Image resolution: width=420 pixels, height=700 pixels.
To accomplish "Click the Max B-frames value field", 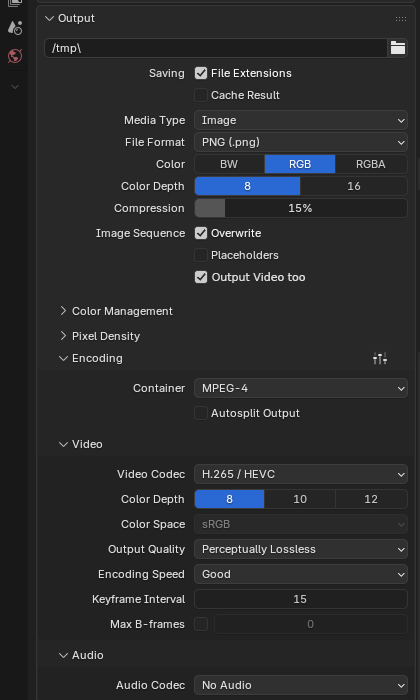I will coord(311,624).
